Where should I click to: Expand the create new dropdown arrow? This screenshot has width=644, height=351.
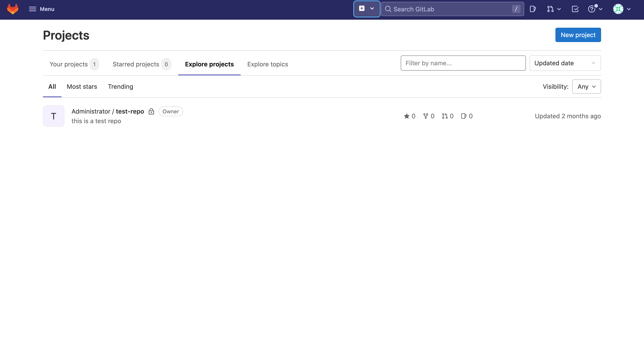click(x=372, y=8)
